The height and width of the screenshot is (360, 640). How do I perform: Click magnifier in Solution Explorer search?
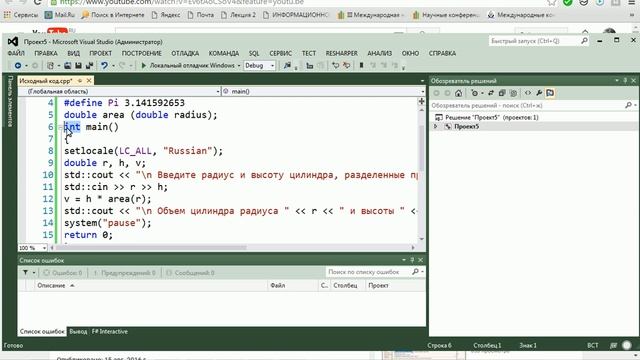(x=628, y=105)
